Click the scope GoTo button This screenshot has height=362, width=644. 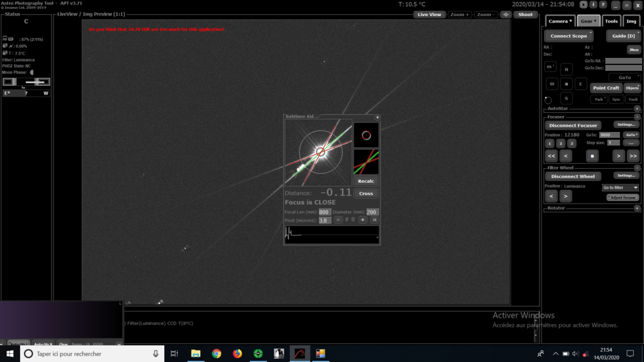pos(624,77)
